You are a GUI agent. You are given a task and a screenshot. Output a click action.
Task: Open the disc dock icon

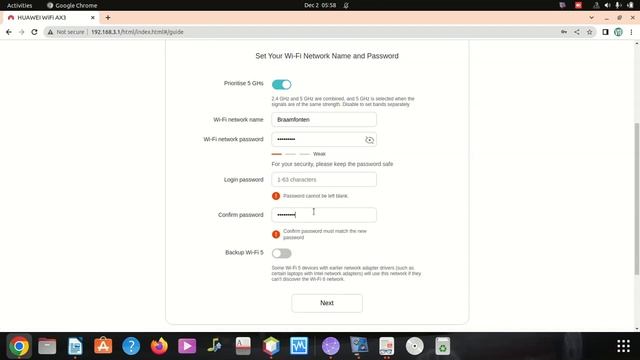(x=415, y=346)
